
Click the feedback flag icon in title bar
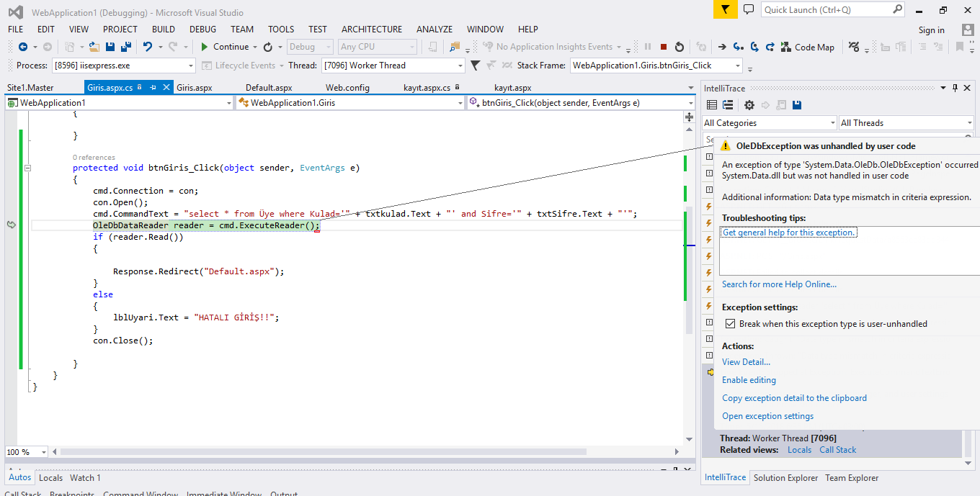[726, 9]
